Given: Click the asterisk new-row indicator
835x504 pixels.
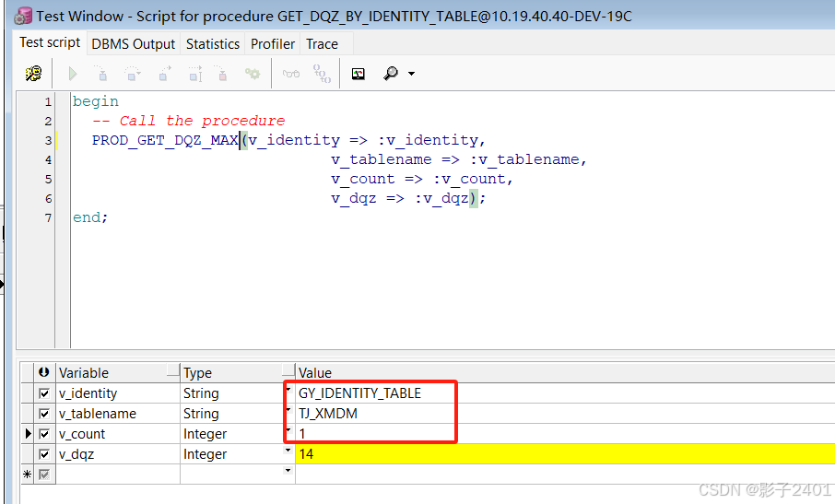Looking at the screenshot, I should (28, 475).
